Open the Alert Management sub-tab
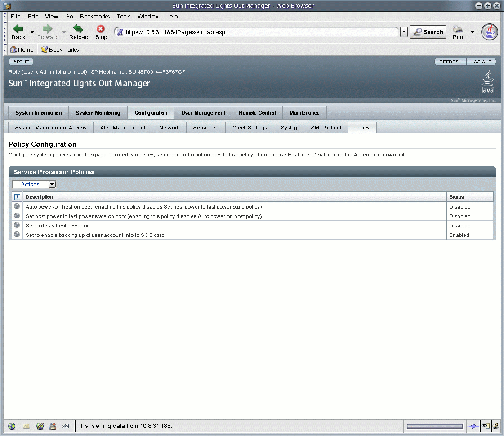 click(123, 128)
